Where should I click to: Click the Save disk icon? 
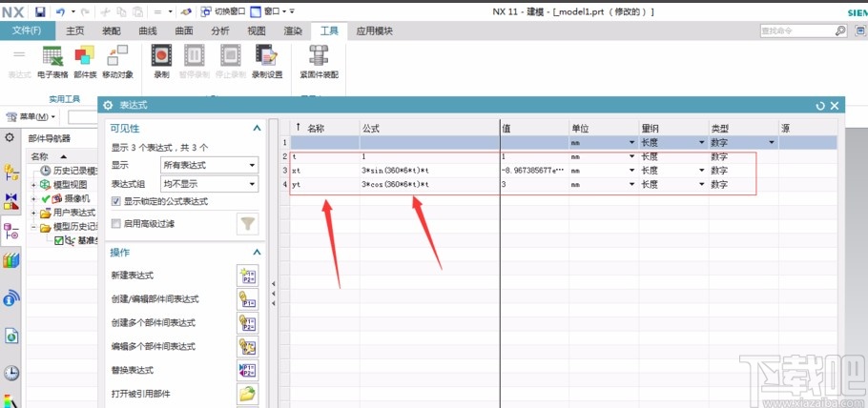[x=40, y=11]
